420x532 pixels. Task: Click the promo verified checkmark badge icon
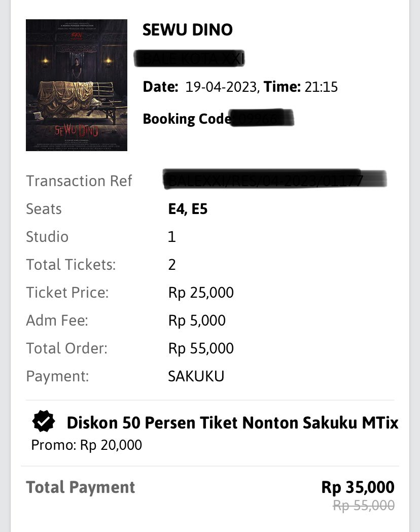click(x=44, y=421)
